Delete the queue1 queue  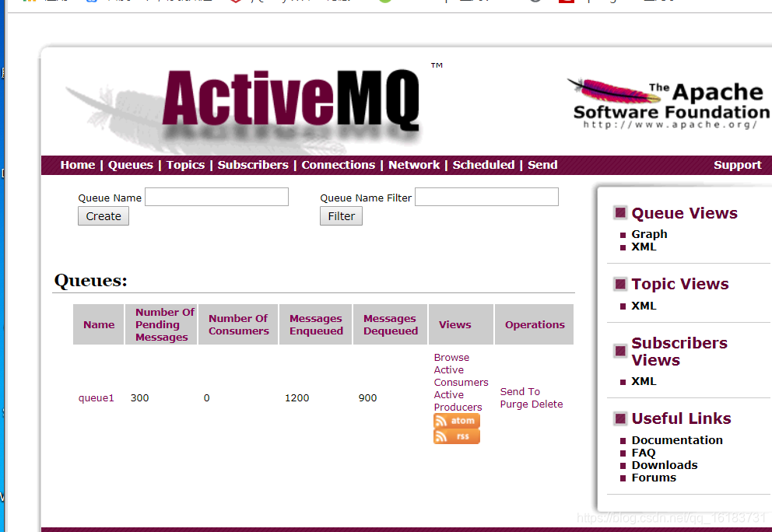coord(547,404)
